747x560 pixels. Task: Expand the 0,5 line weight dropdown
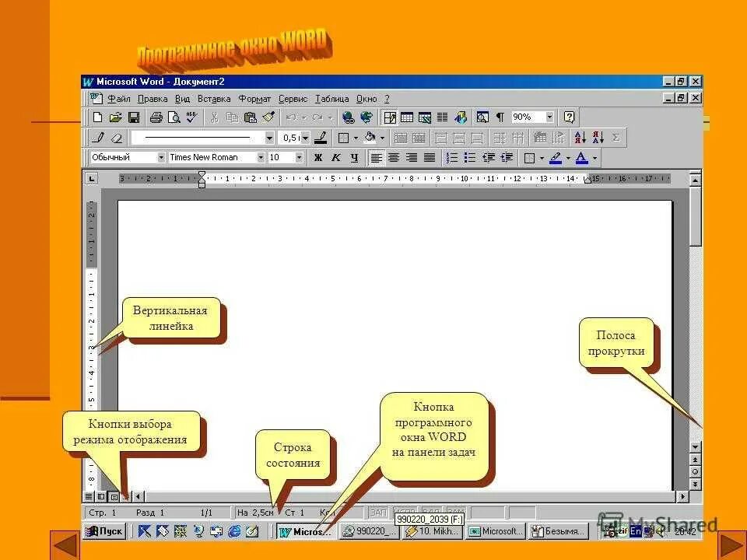305,138
